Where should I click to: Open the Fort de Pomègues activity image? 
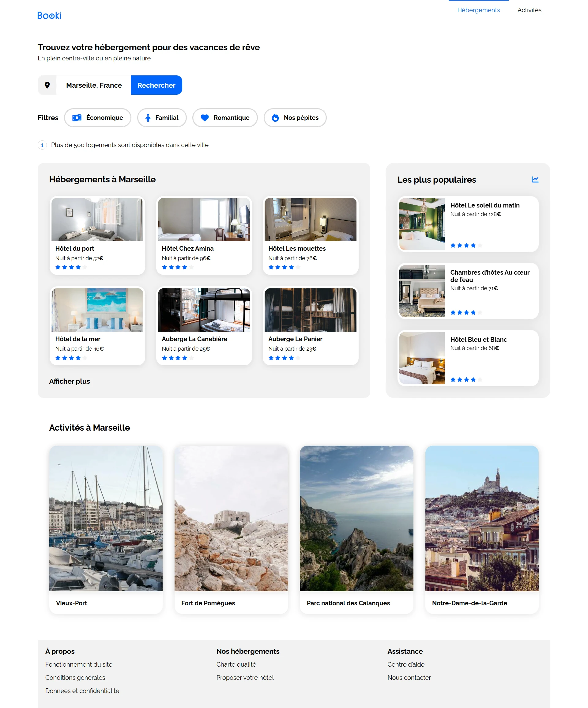[x=231, y=518]
